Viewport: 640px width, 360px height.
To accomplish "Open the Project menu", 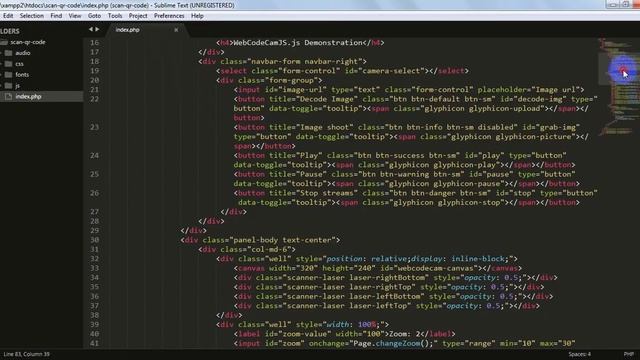I will pos(138,16).
